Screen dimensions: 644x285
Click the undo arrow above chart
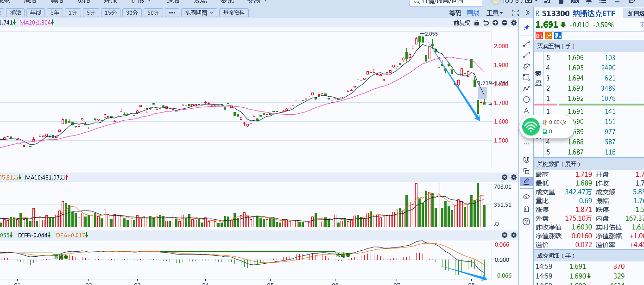pyautogui.click(x=486, y=23)
